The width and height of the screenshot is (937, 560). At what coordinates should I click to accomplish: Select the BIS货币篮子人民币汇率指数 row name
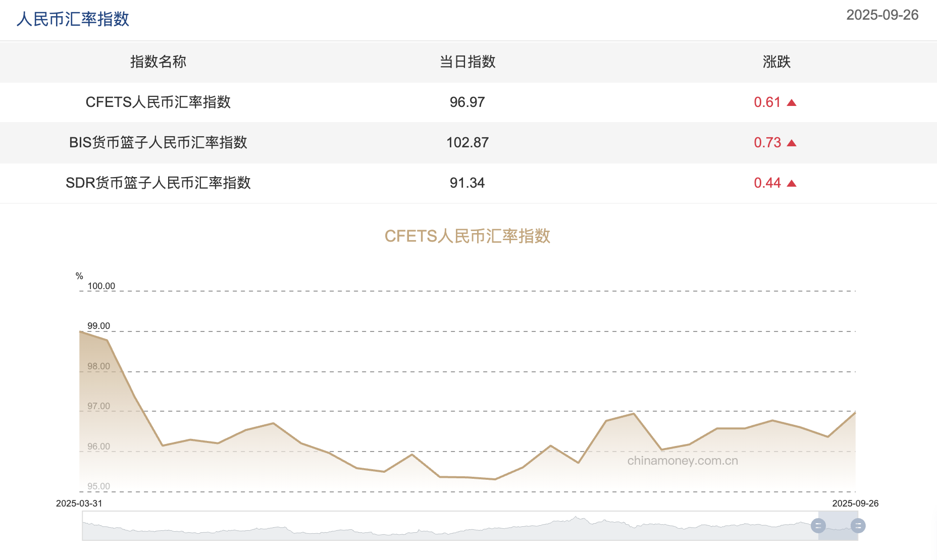158,143
